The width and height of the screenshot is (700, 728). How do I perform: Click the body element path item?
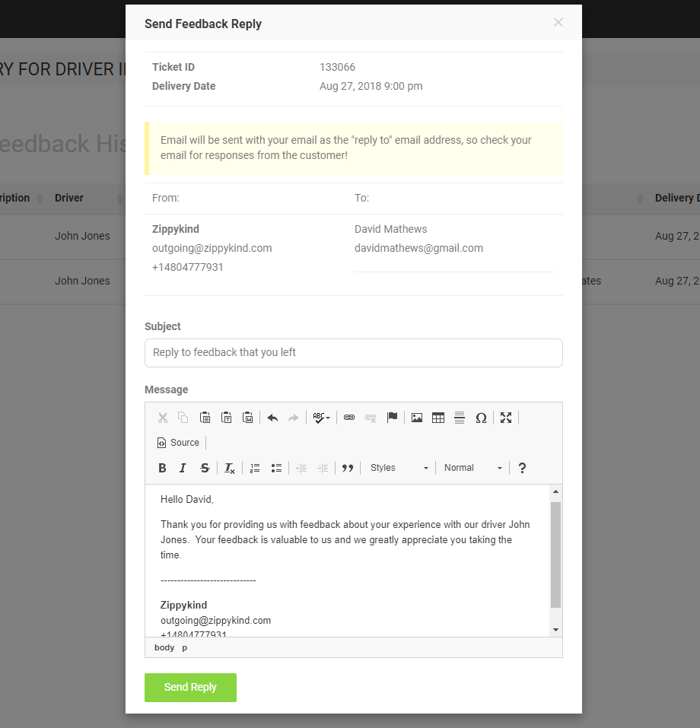164,647
